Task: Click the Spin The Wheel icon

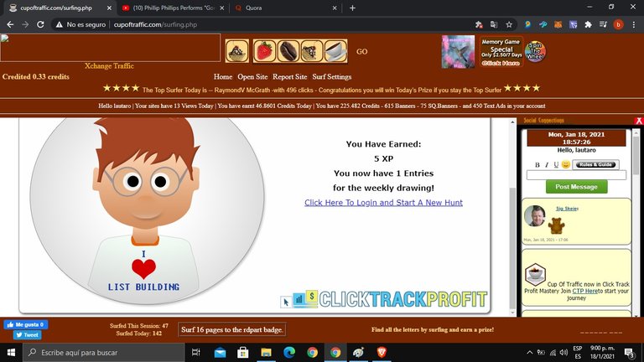Action: click(535, 51)
